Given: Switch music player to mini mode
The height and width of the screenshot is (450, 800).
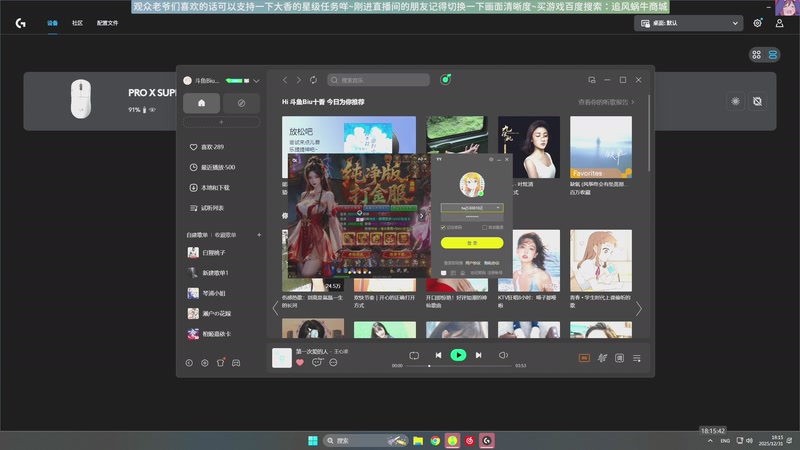Looking at the screenshot, I should (x=592, y=80).
